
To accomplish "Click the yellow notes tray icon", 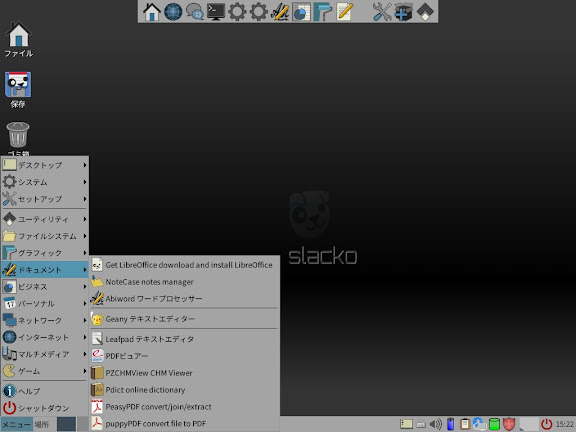I will tap(406, 424).
